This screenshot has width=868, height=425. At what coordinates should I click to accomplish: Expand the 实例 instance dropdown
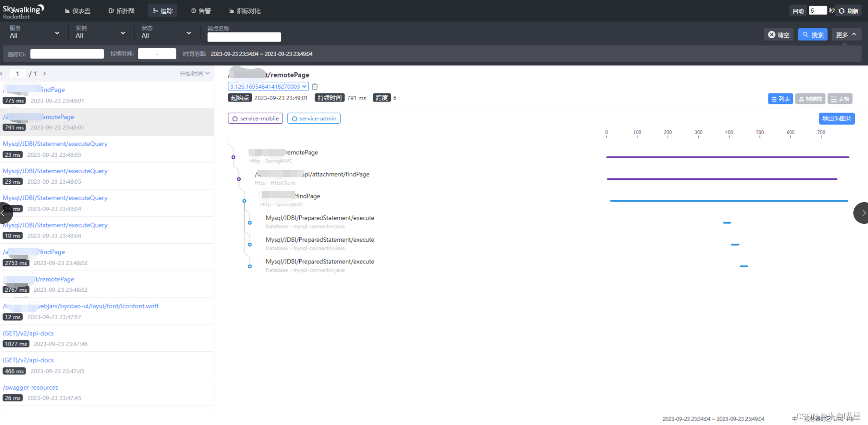point(100,32)
